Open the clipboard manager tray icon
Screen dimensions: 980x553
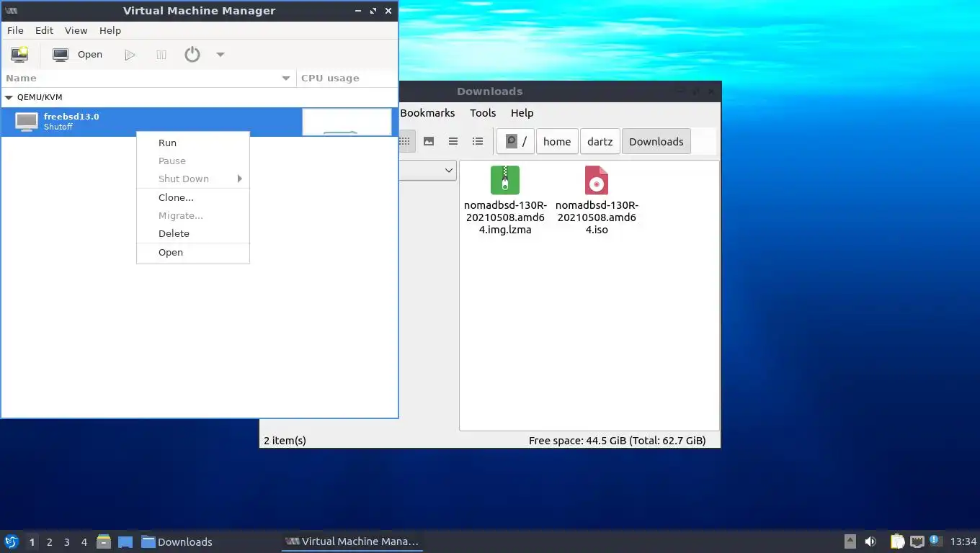click(897, 541)
